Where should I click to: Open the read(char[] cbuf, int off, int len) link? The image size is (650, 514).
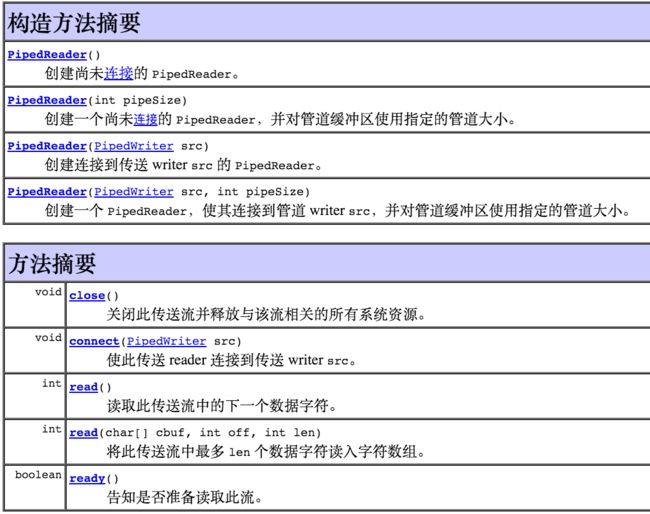click(83, 432)
